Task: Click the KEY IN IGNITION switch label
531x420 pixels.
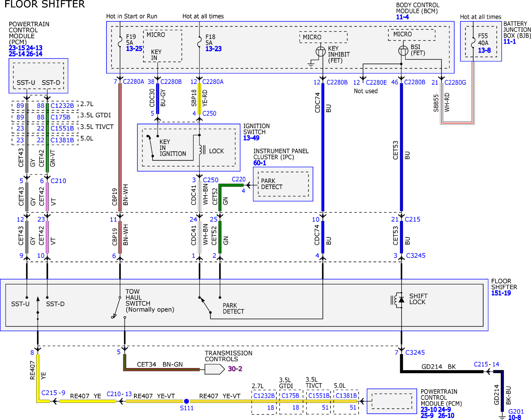Action: pos(173,148)
